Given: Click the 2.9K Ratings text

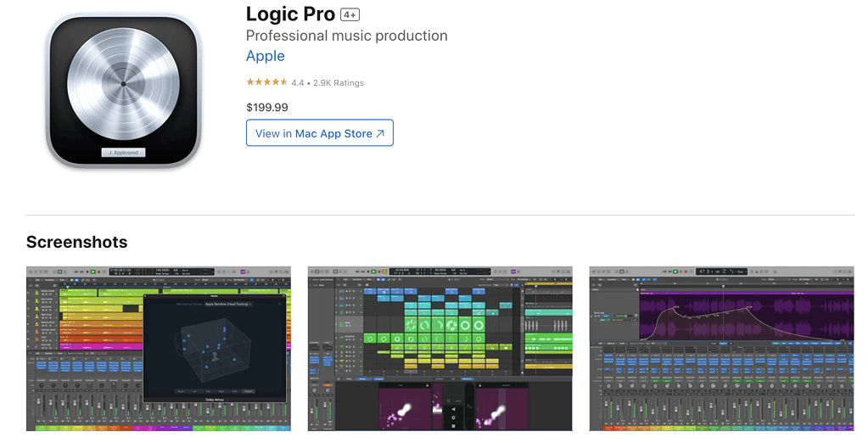Looking at the screenshot, I should click(x=339, y=82).
